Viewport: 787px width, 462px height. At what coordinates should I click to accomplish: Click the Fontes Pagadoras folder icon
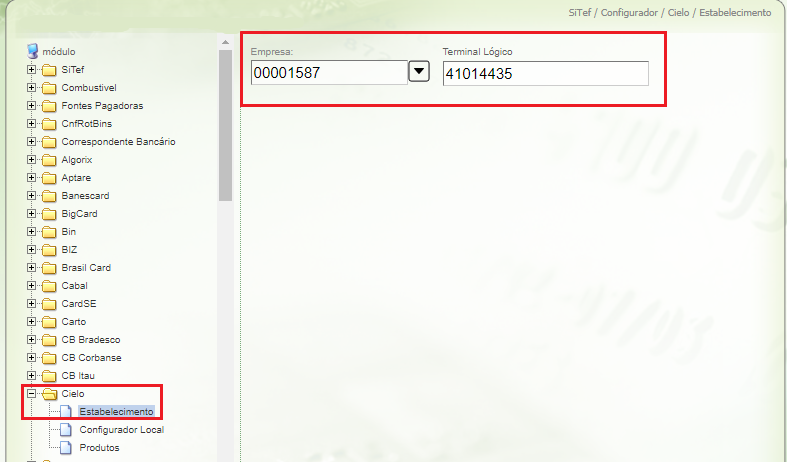pos(49,106)
